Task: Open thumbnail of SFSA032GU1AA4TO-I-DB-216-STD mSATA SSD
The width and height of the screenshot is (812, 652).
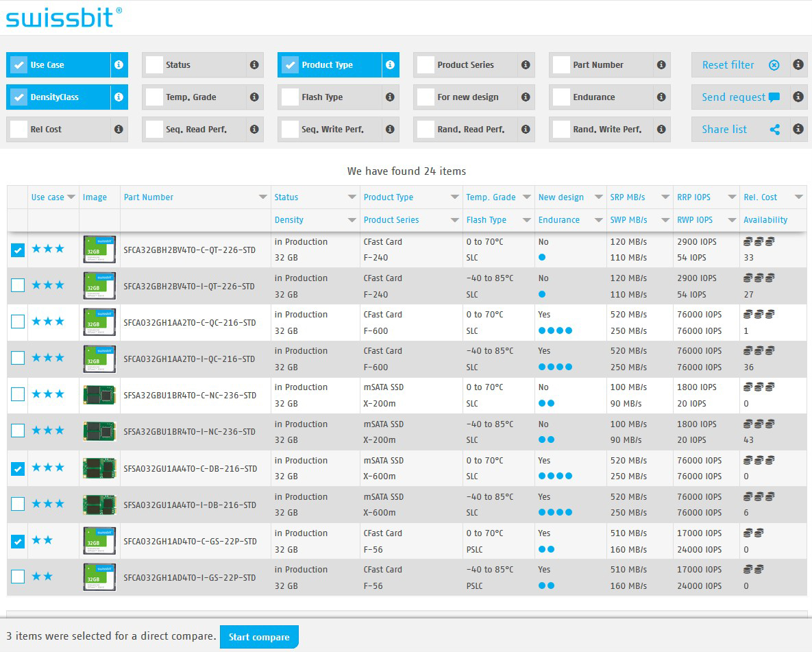Action: pos(99,505)
